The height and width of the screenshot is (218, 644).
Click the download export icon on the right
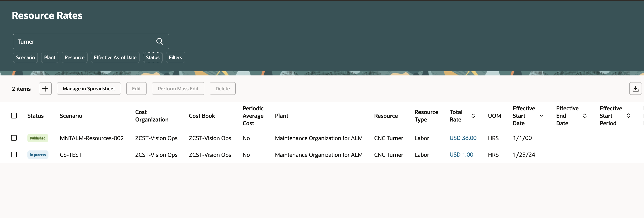coord(635,89)
